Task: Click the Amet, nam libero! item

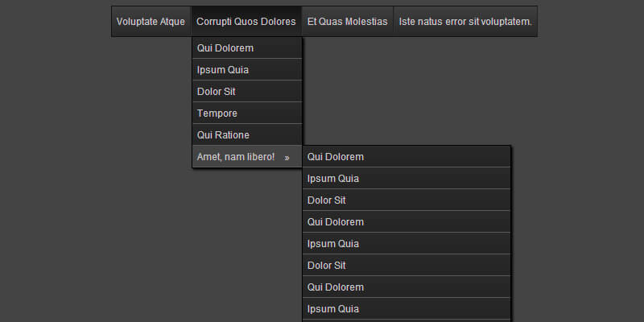Action: [x=236, y=157]
